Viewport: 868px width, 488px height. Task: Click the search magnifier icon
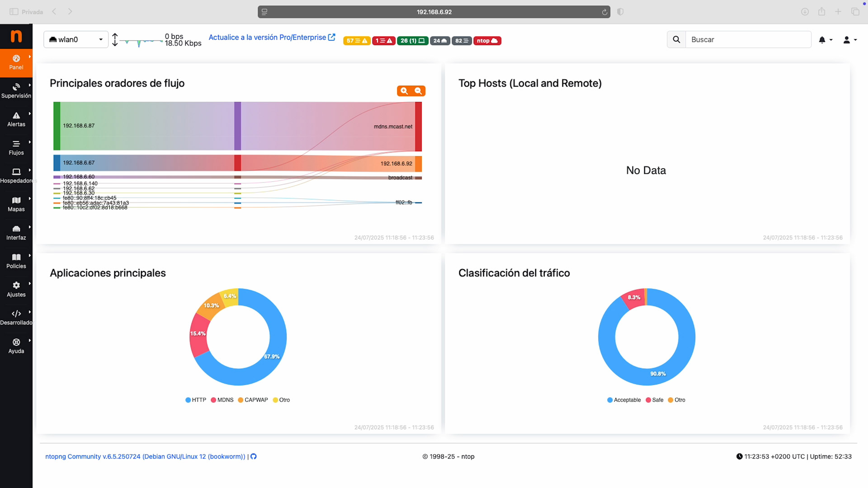click(x=676, y=40)
